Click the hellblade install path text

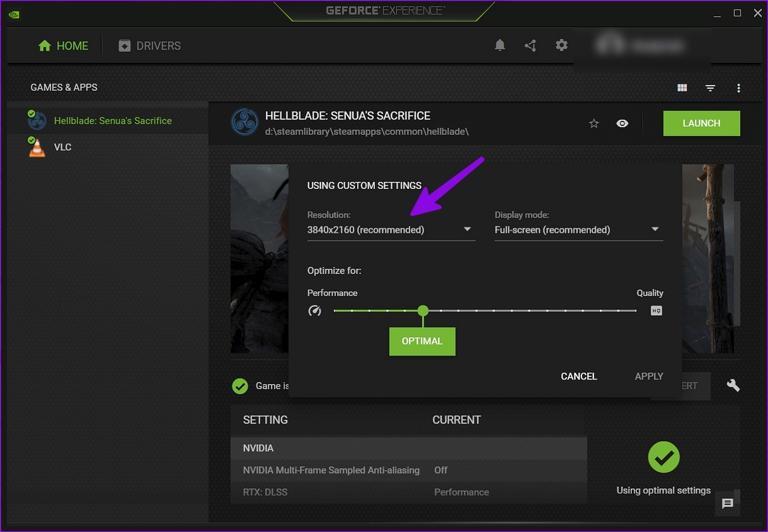point(367,132)
